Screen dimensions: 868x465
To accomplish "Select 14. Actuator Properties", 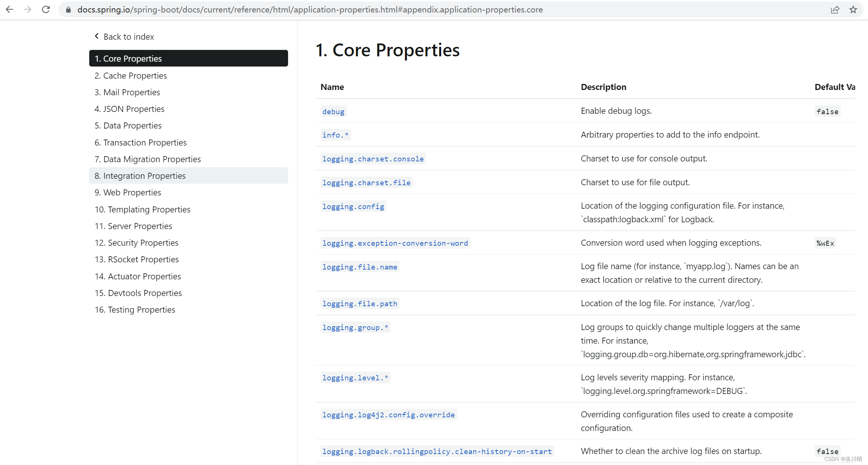I will pyautogui.click(x=138, y=276).
